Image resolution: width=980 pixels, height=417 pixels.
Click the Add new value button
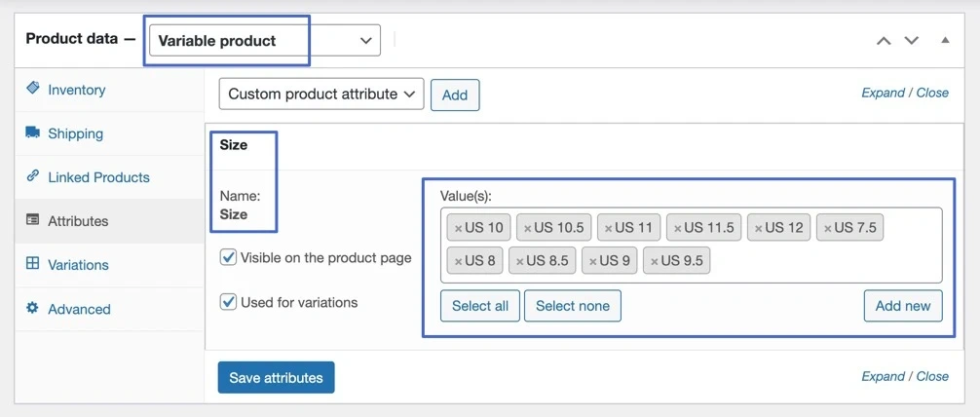point(902,306)
